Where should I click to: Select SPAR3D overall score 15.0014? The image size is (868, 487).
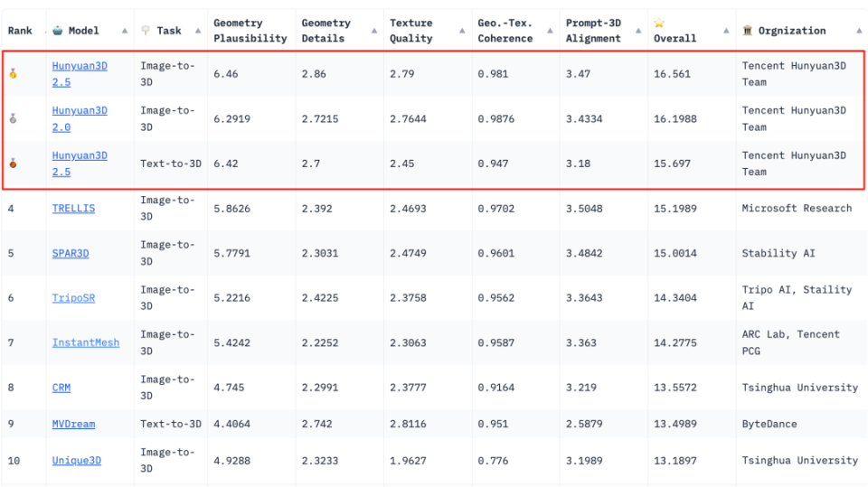(x=675, y=253)
